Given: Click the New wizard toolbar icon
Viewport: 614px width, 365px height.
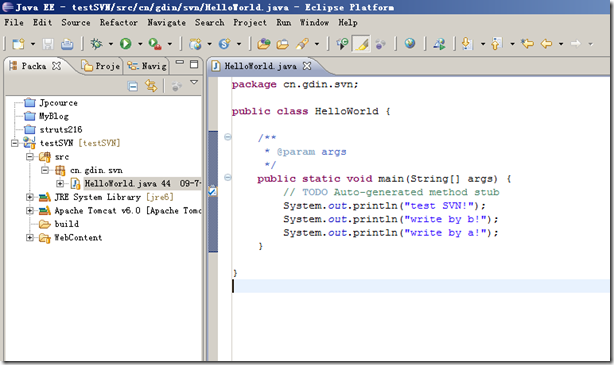Looking at the screenshot, I should [x=18, y=44].
